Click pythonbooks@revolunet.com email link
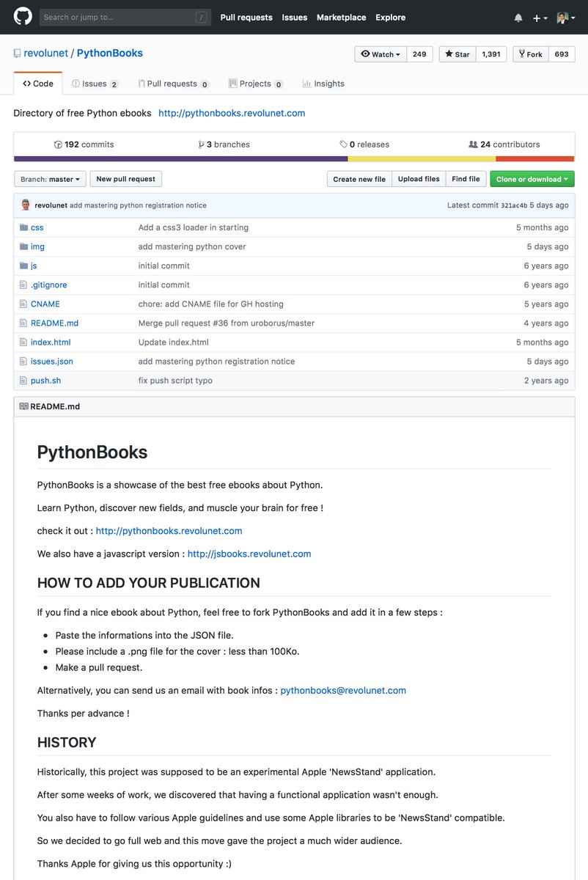This screenshot has width=588, height=880. click(343, 690)
